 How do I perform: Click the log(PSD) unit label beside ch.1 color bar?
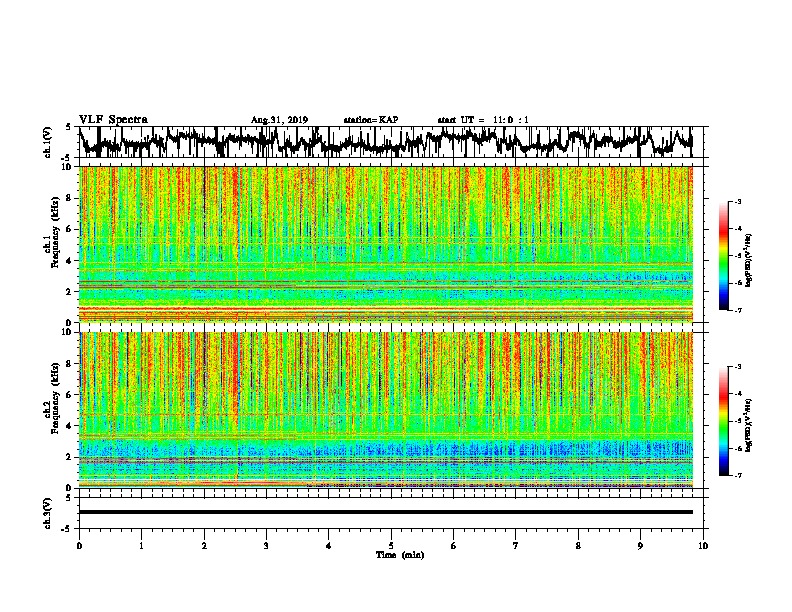pyautogui.click(x=750, y=261)
